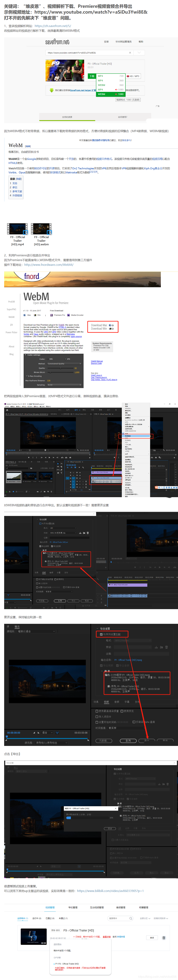Open the fnordware.com/WebM download link
Screen dimensions: 178x980
(x=49, y=264)
